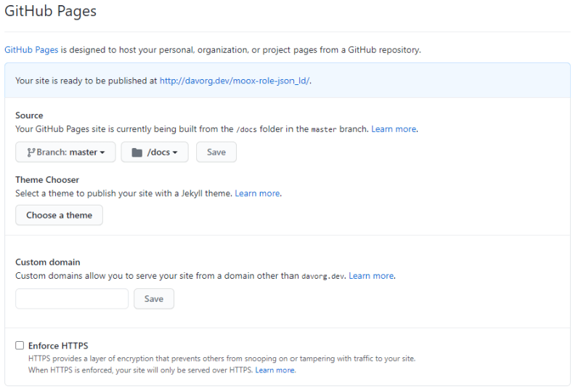Save the Custom domain setting

[154, 298]
